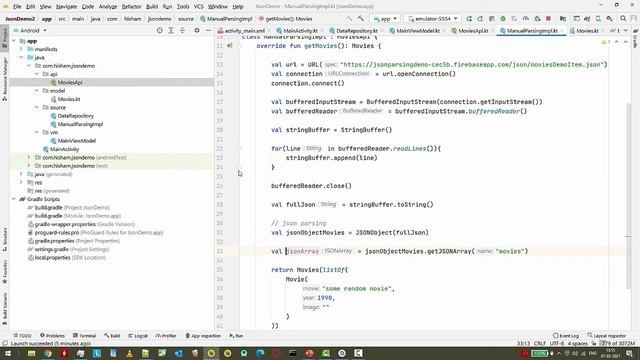Collapse the com.hisham.jsondemo package
This screenshot has height=360, width=640.
point(29,66)
